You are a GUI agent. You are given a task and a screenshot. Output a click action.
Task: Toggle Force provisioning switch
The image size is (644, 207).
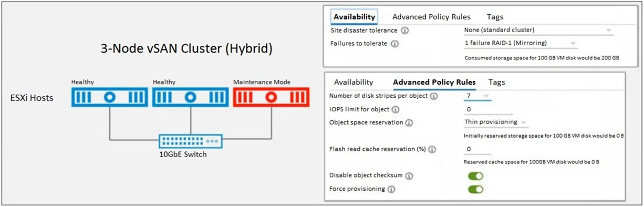click(475, 189)
